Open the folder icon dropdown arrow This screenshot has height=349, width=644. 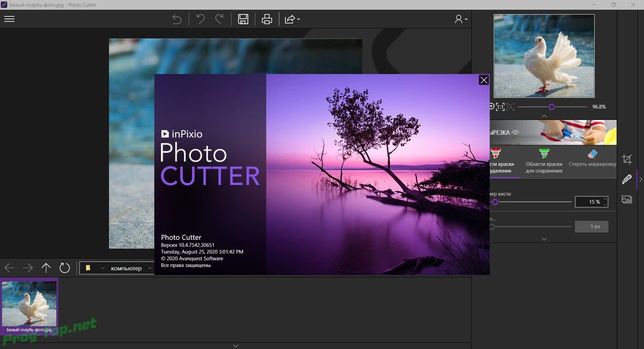pos(102,268)
